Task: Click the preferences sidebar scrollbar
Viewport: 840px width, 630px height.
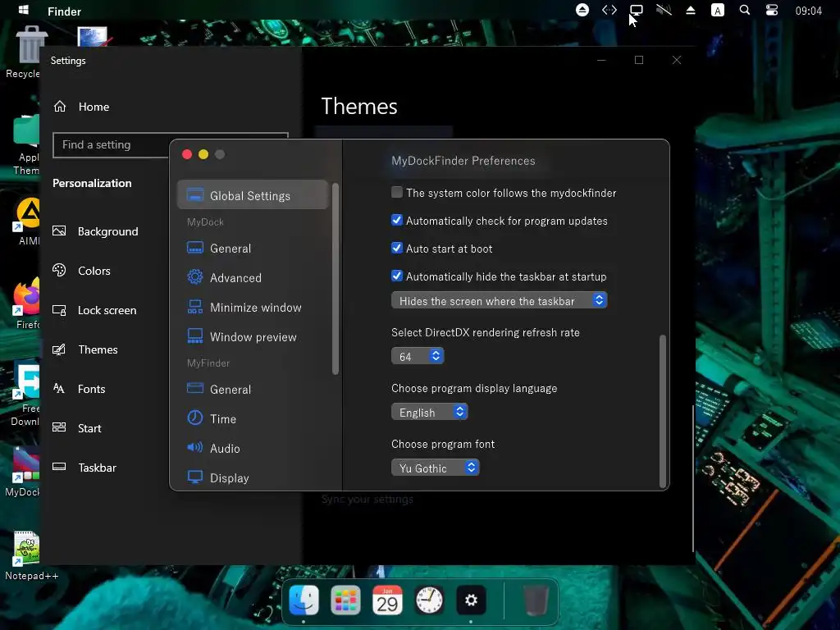Action: click(x=336, y=279)
